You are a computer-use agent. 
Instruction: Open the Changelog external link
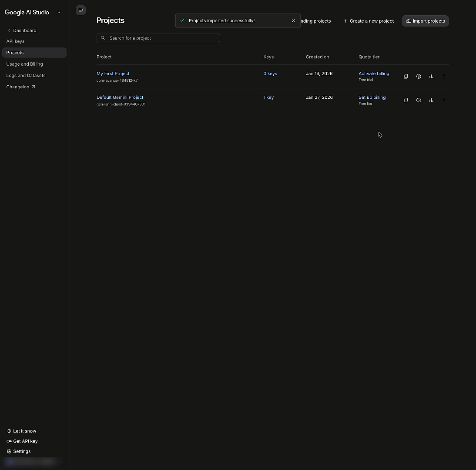20,87
